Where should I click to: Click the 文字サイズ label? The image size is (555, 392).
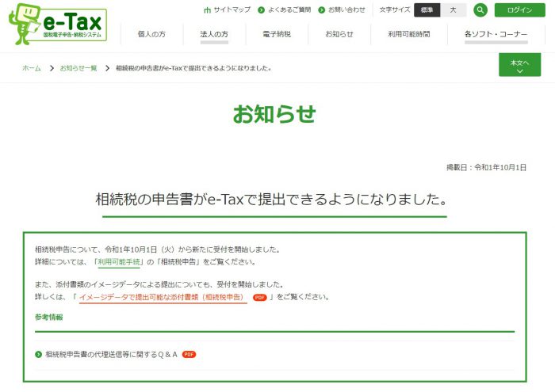coord(395,10)
